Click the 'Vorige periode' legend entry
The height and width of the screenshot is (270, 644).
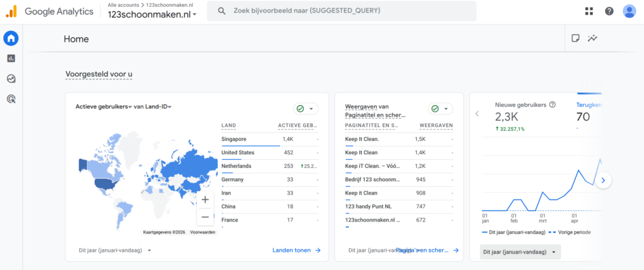[570, 232]
